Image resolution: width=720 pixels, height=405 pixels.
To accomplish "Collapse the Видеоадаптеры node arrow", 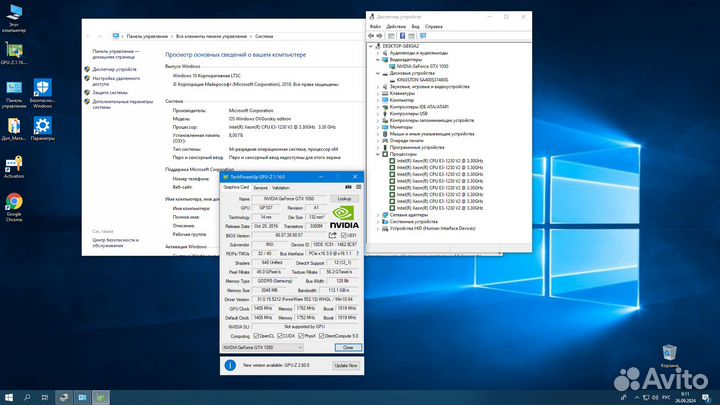I will tap(378, 60).
